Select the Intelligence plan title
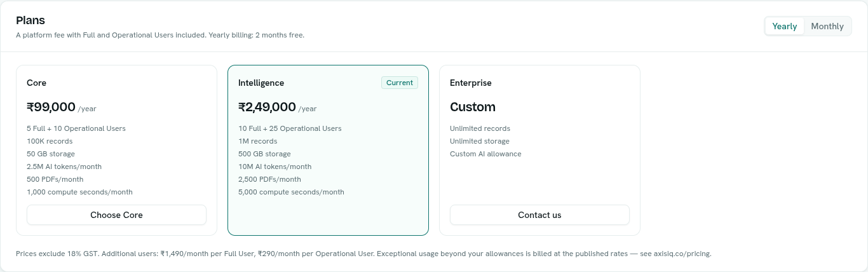Viewport: 868px width, 272px height. (261, 83)
